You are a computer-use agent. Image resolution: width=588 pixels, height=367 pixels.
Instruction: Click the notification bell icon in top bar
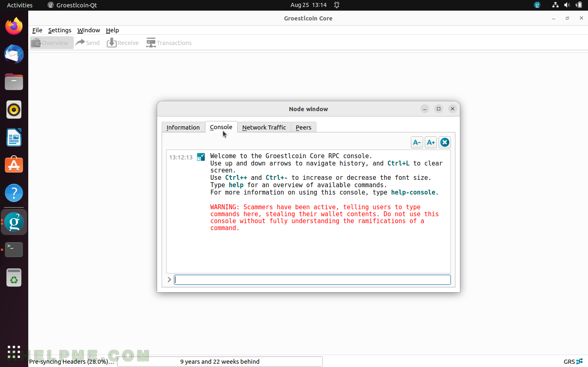click(x=337, y=5)
